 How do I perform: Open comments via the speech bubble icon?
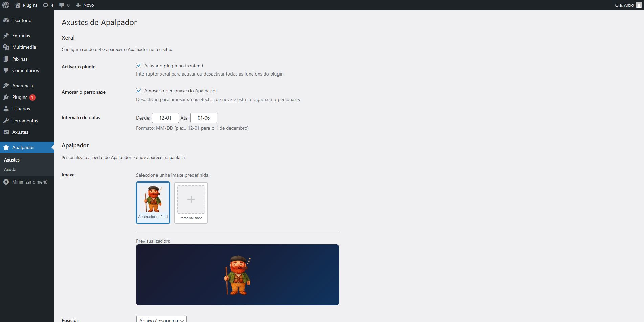click(x=62, y=5)
